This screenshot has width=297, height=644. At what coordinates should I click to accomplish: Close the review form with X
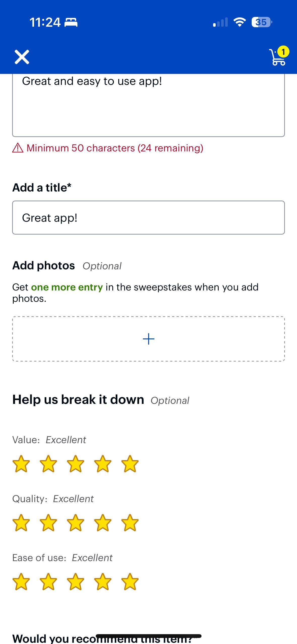(22, 57)
